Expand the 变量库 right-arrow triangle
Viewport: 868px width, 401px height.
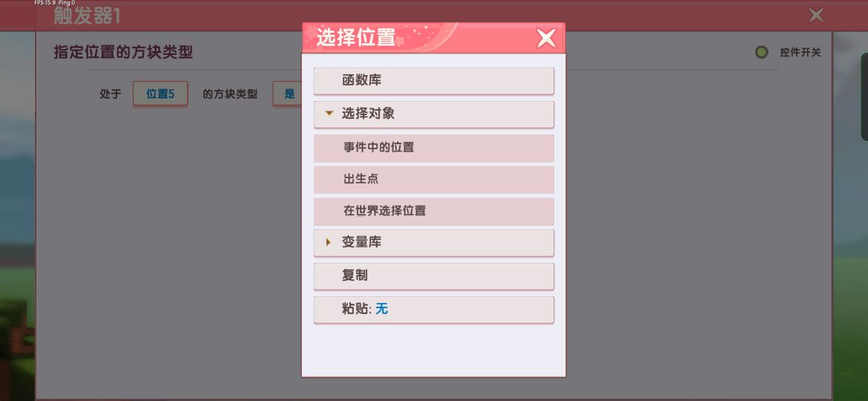[x=328, y=242]
